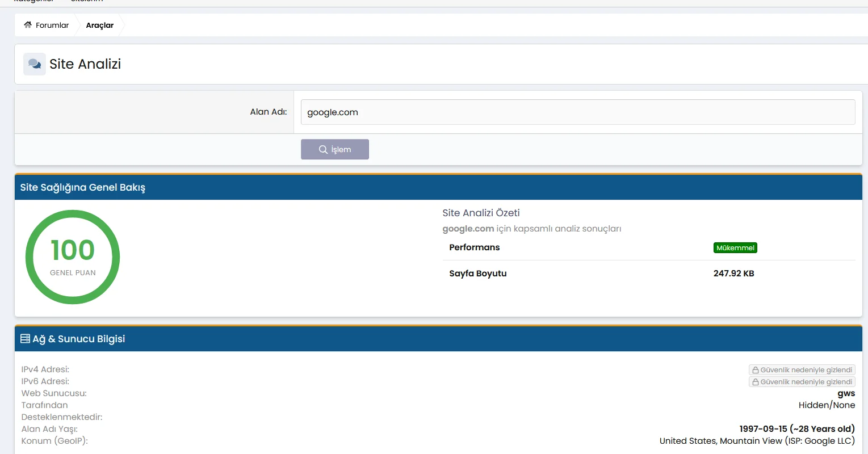Click the server icon in Ağ & Sunucu Bilgisi header
868x454 pixels.
[25, 339]
